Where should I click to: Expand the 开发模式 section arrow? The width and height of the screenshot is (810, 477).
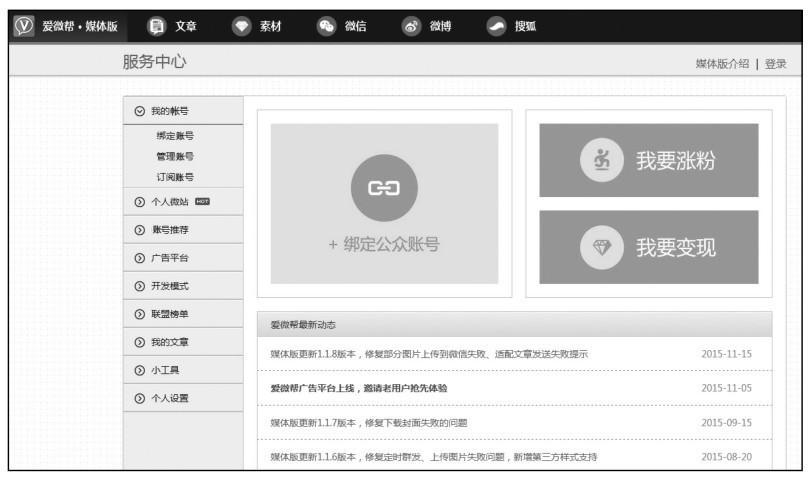tap(139, 286)
